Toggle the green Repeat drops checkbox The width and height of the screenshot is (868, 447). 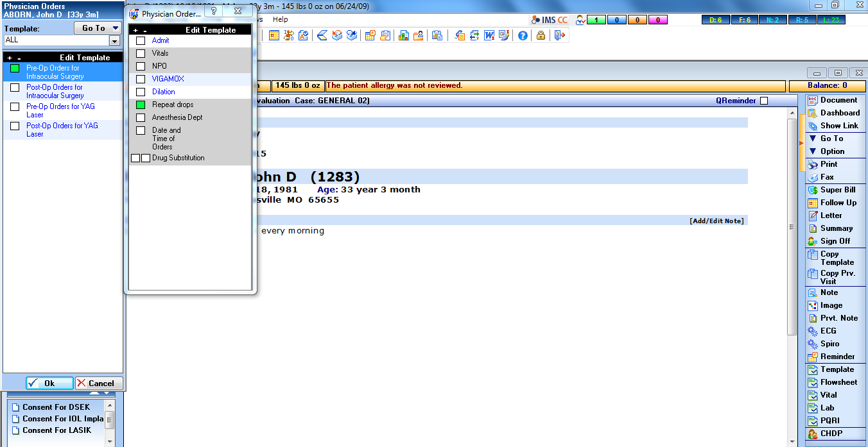(141, 105)
